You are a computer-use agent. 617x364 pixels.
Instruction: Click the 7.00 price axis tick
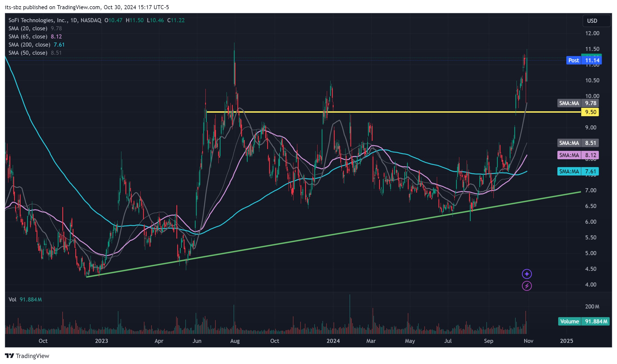[591, 190]
